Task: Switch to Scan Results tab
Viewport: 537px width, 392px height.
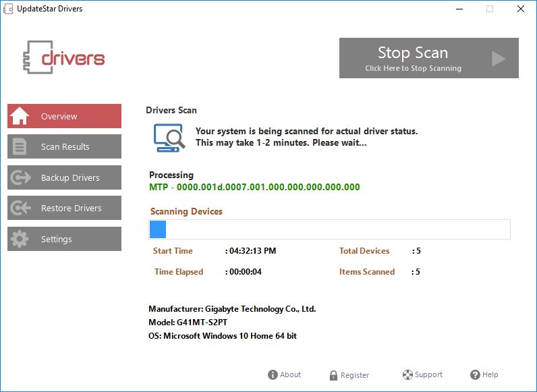Action: point(64,146)
